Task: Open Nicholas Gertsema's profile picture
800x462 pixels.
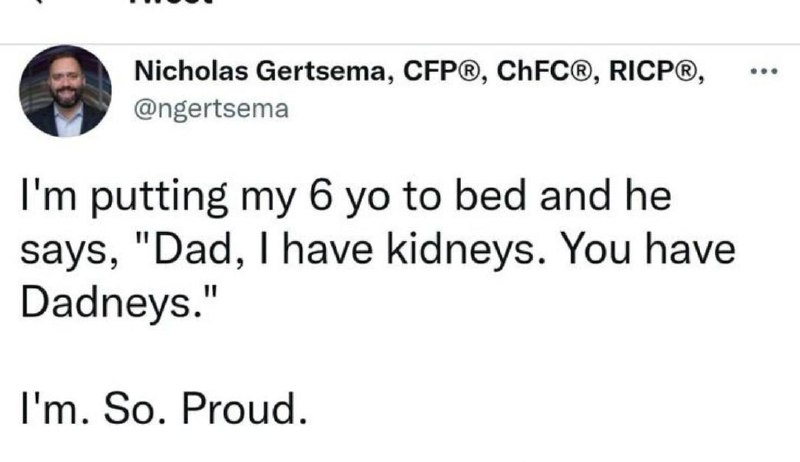Action: click(x=65, y=91)
